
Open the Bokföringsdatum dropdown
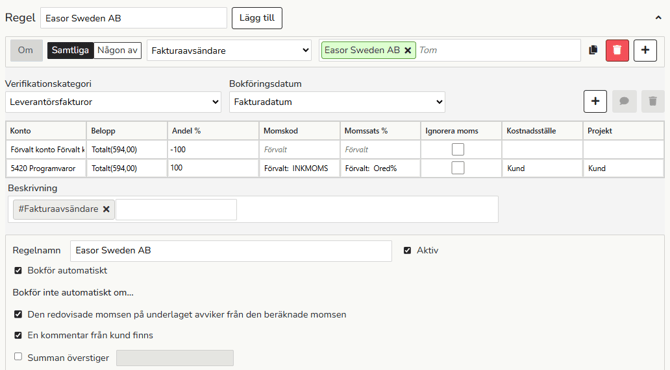click(x=337, y=102)
